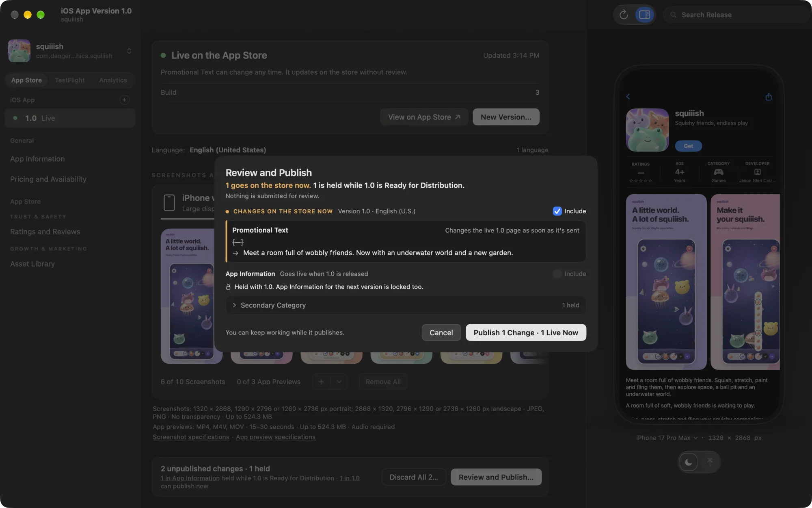Screen dimensions: 812x508
Task: Click the back chevron in the phone preview
Action: click(x=628, y=96)
